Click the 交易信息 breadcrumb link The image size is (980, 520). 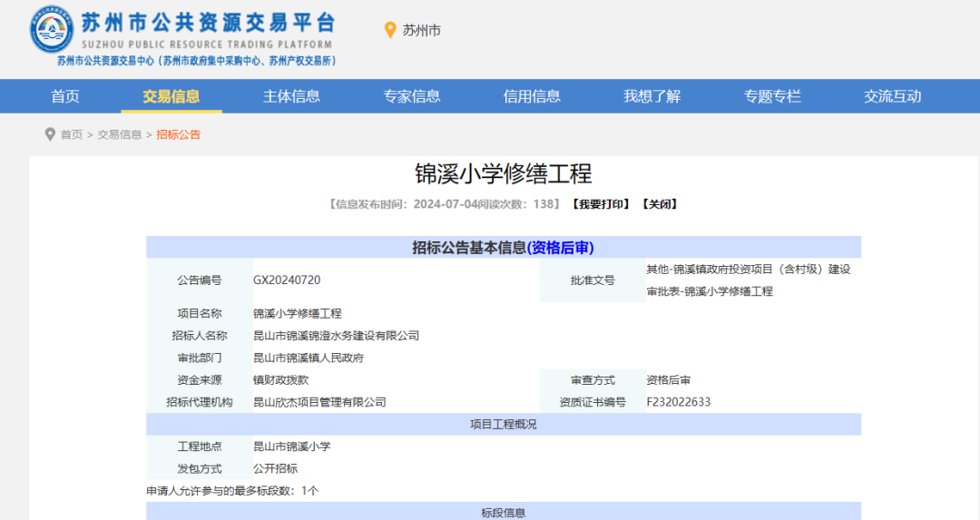pyautogui.click(x=120, y=134)
